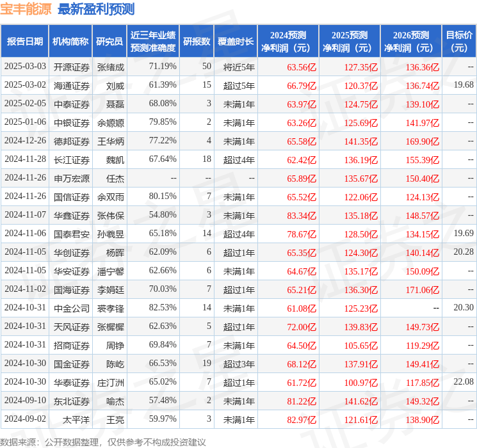Click institution 中泰证券
Image resolution: width=477 pixels, height=448 pixels.
click(x=72, y=104)
